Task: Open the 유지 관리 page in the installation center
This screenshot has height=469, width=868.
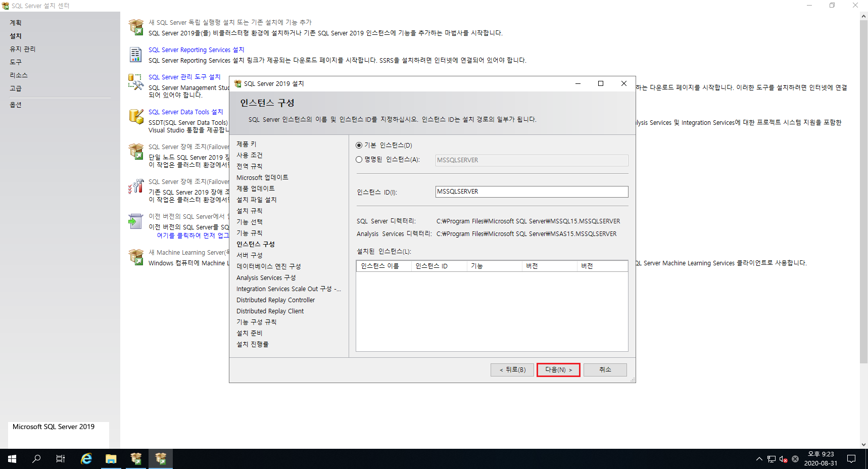Action: [x=23, y=49]
